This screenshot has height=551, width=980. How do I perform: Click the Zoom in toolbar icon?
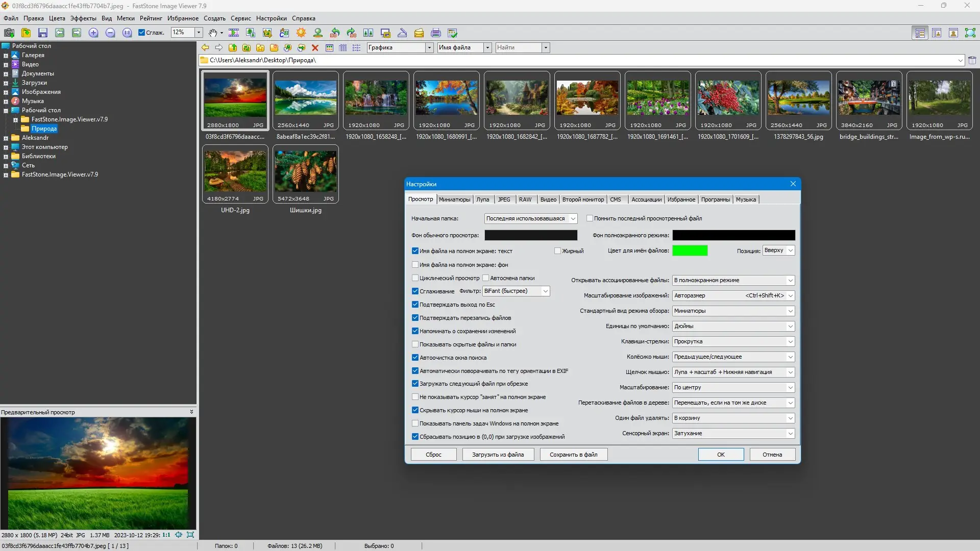click(93, 33)
